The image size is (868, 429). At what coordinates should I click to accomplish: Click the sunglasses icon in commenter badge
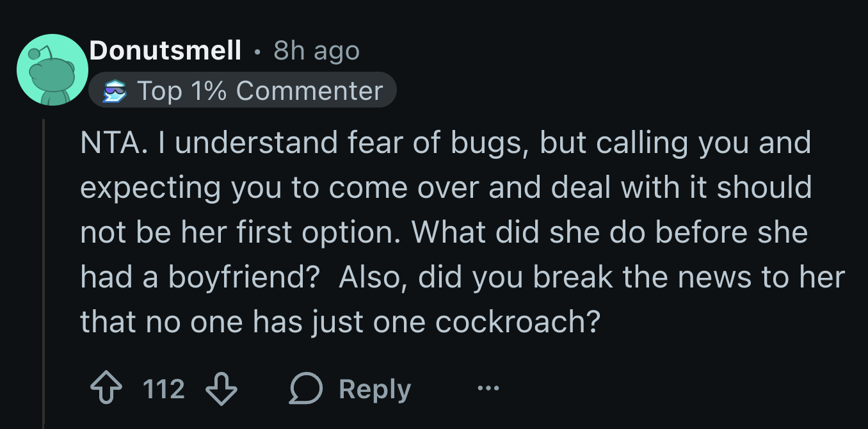coord(115,92)
